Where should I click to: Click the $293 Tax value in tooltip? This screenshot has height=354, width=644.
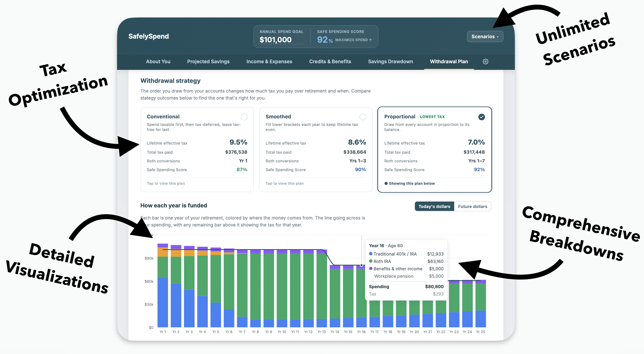[x=438, y=294]
